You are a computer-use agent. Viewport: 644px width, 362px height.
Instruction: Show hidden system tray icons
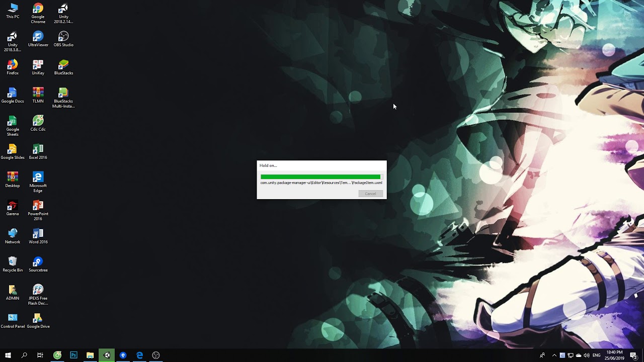point(554,355)
